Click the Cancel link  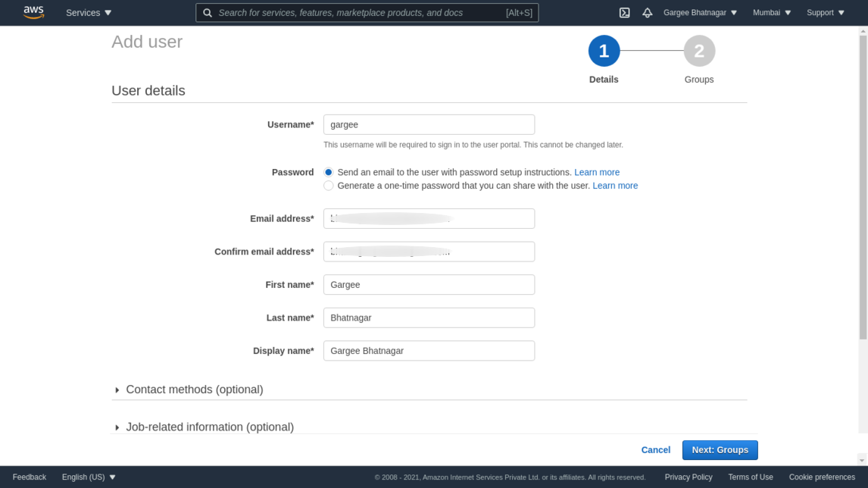(655, 450)
